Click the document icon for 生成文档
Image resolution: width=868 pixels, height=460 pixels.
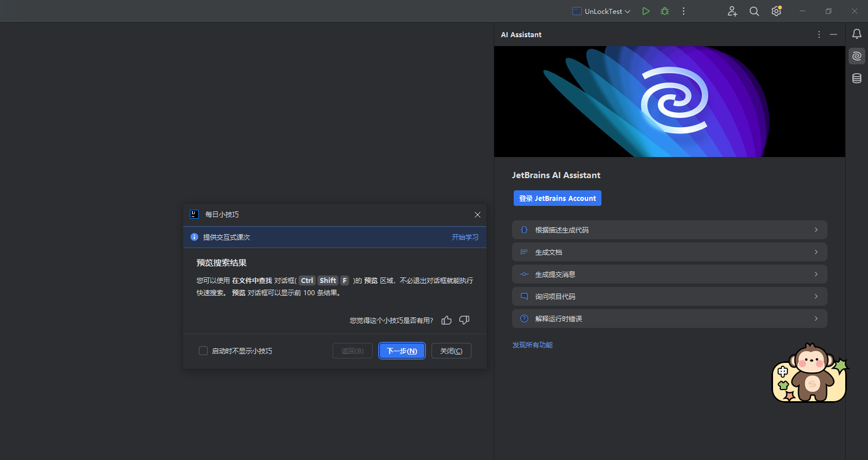tap(524, 252)
